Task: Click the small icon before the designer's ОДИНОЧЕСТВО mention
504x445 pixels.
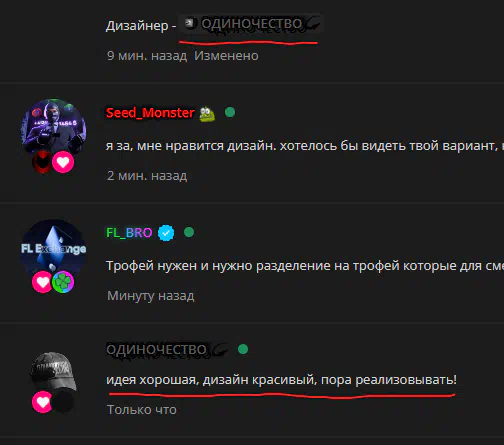Action: coord(190,23)
